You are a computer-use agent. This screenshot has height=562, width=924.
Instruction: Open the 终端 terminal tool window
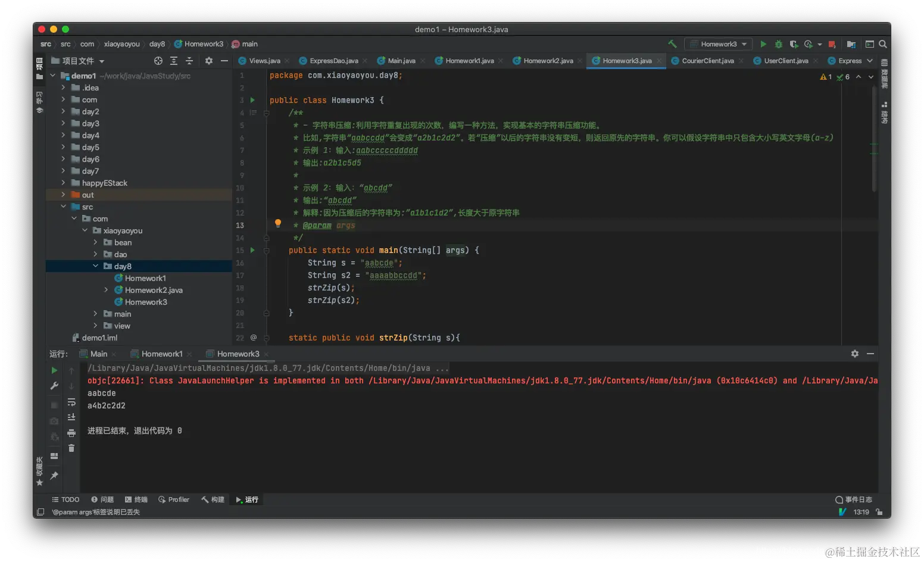(136, 499)
